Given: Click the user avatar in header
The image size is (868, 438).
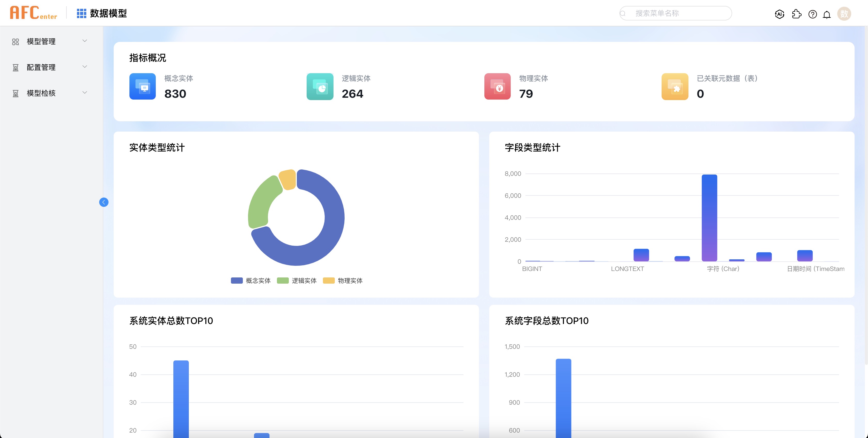Looking at the screenshot, I should (x=844, y=14).
